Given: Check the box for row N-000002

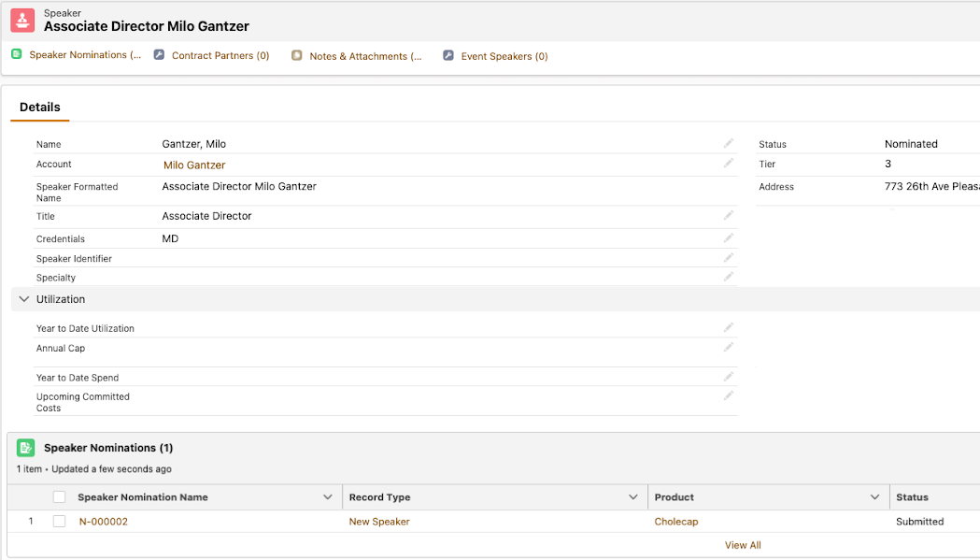Looking at the screenshot, I should click(x=60, y=522).
